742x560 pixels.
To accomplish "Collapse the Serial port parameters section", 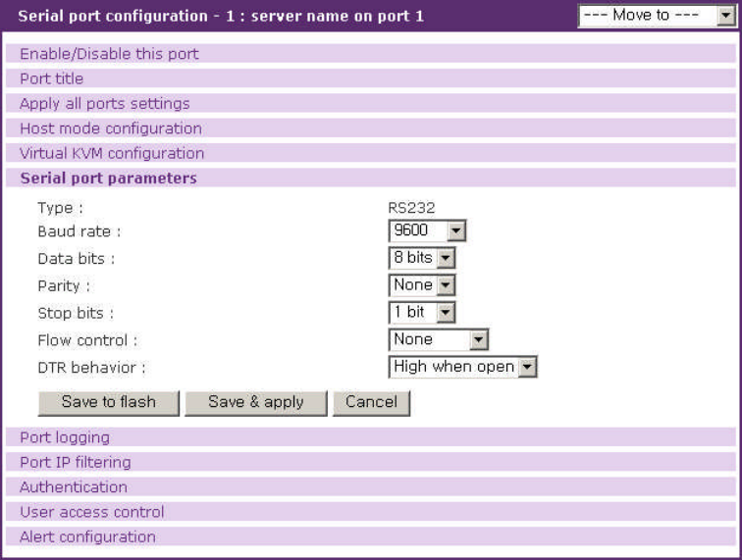I will (109, 178).
